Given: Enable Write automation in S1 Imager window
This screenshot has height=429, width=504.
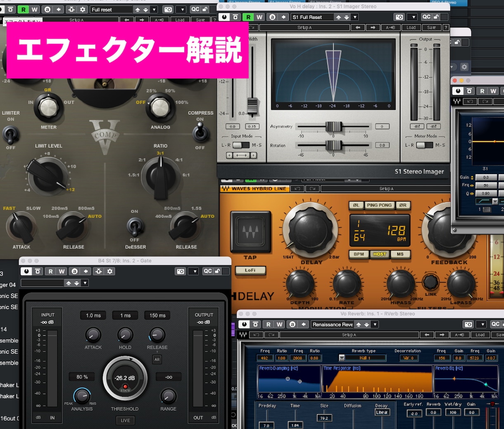Looking at the screenshot, I should pyautogui.click(x=259, y=17).
